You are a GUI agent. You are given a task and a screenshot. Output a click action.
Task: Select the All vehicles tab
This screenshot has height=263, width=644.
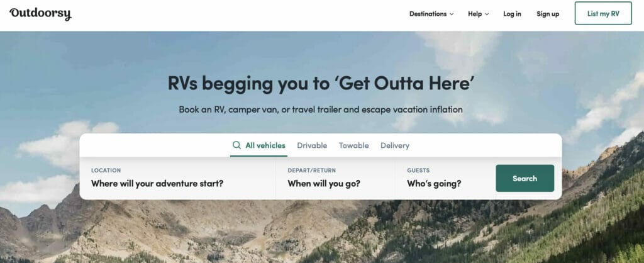pos(258,145)
